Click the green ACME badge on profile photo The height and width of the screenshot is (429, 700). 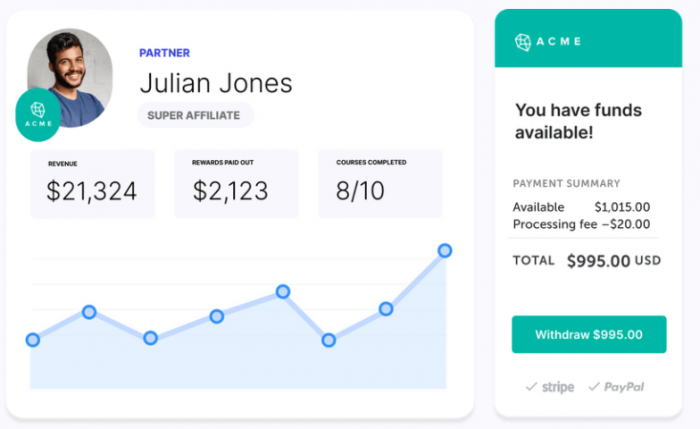click(x=38, y=115)
